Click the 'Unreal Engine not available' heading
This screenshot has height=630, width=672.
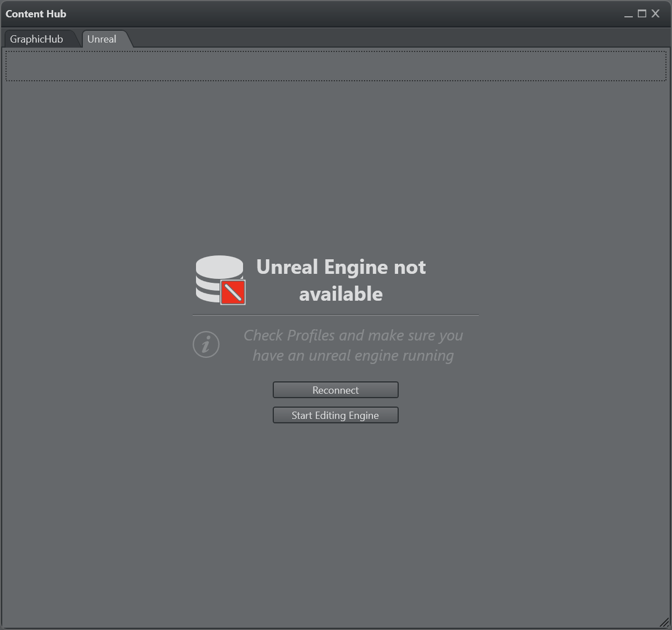340,280
